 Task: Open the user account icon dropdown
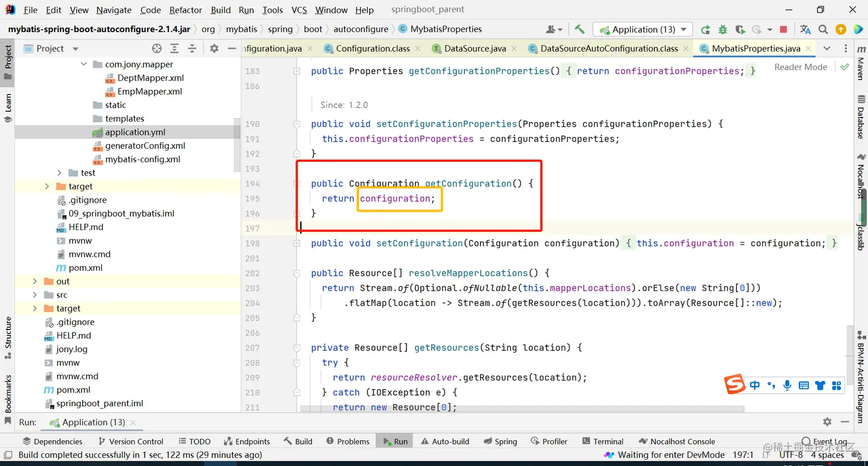(x=555, y=29)
